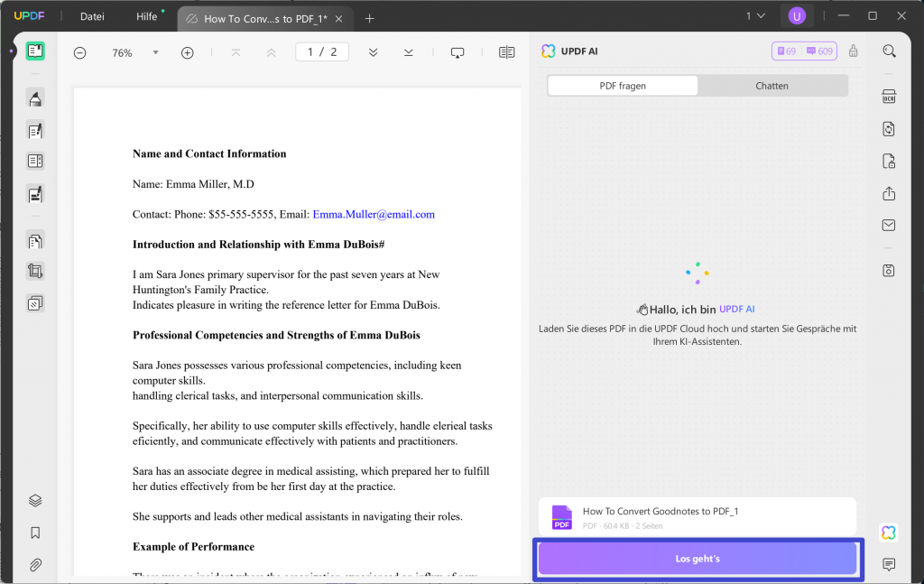Open the Attachments paperclip panel
This screenshot has width=924, height=584.
pyautogui.click(x=35, y=565)
